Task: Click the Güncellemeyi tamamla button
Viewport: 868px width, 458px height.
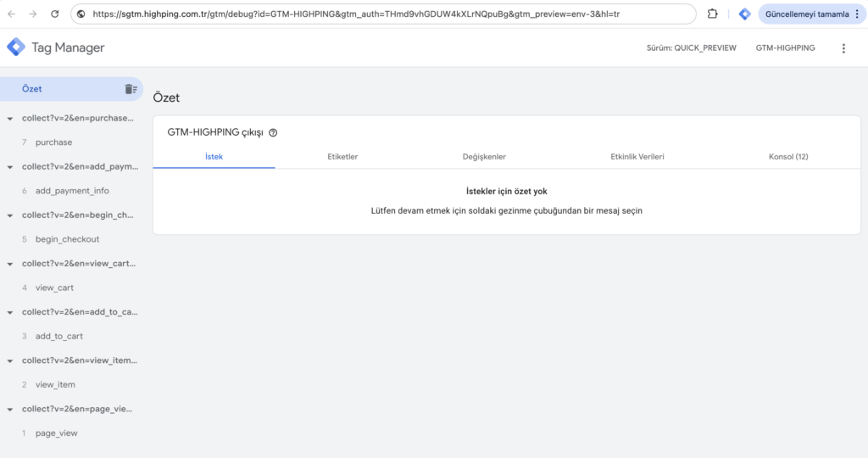Action: click(806, 14)
